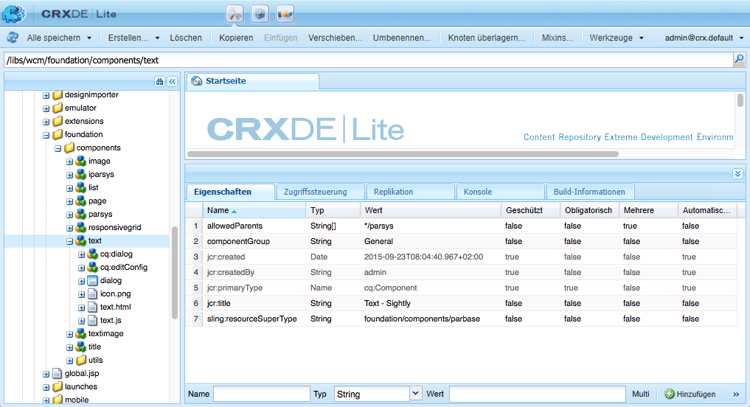Viewport: 750px width, 407px height.
Task: Select the textimage node in tree
Action: [106, 333]
